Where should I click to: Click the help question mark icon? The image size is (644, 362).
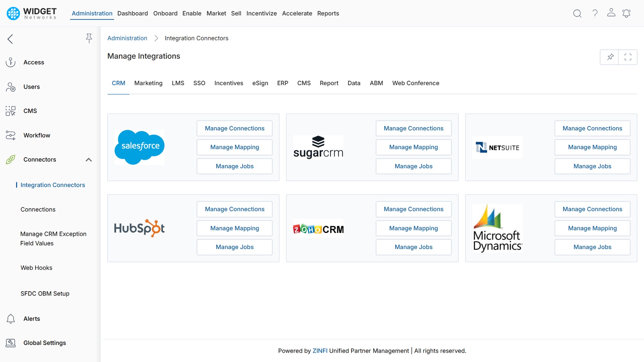click(x=595, y=13)
